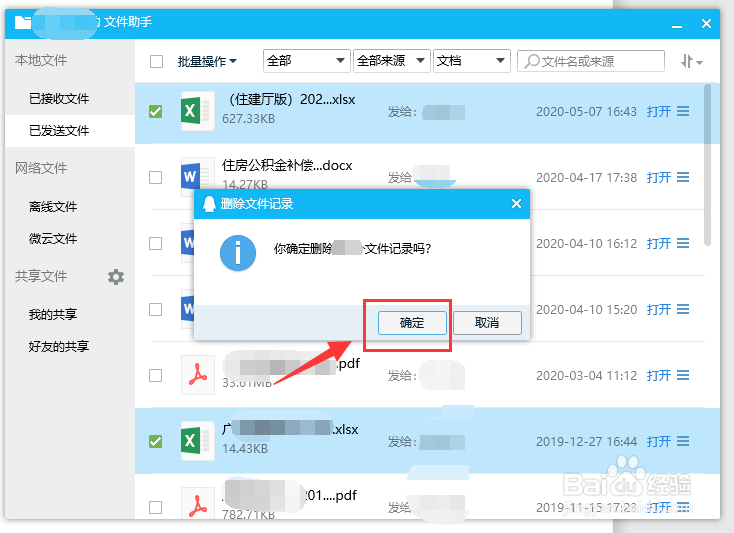This screenshot has height=533, width=734.
Task: Show more options for 2020-03-04 11:12 file
Action: pos(683,375)
